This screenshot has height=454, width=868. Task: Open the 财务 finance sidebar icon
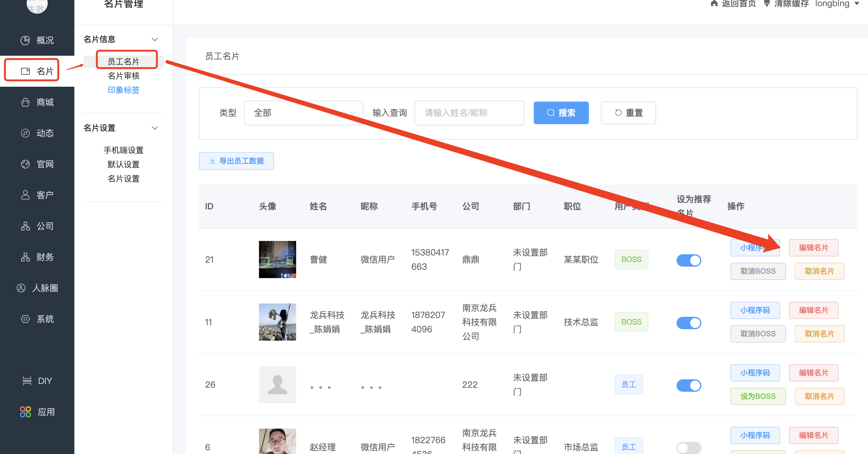click(25, 257)
